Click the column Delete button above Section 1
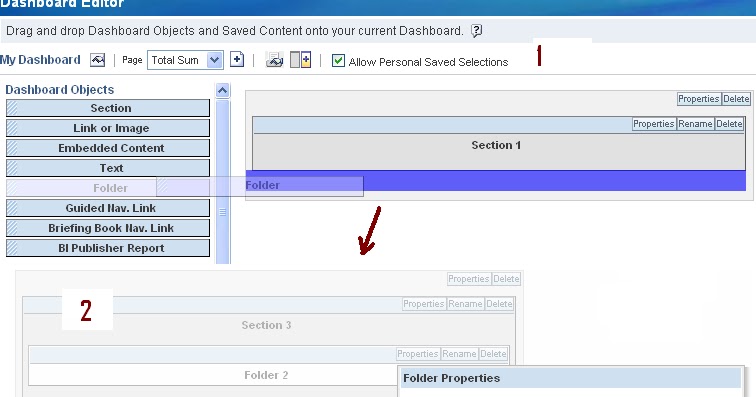The height and width of the screenshot is (397, 756). pyautogui.click(x=736, y=99)
